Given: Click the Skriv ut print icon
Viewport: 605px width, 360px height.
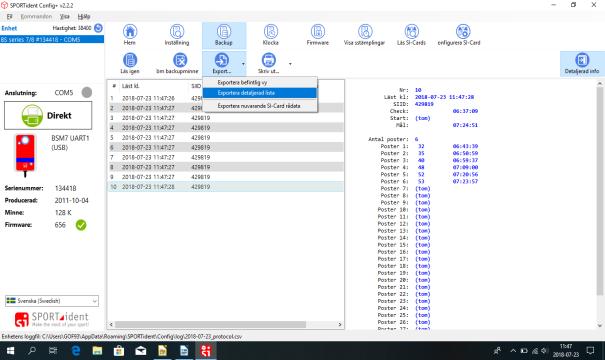Looking at the screenshot, I should [269, 60].
